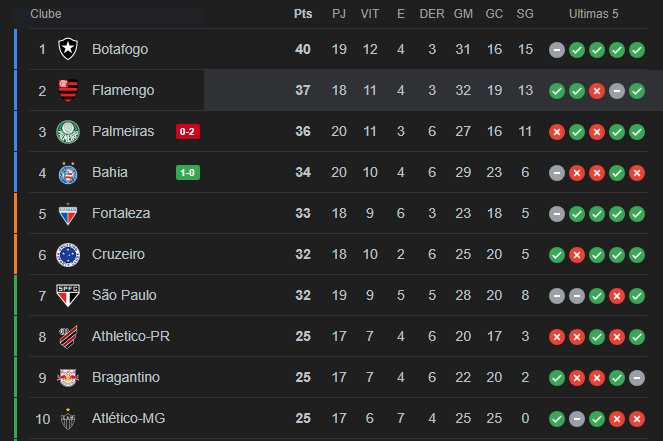Click the Ultimas 5 column header

(593, 14)
